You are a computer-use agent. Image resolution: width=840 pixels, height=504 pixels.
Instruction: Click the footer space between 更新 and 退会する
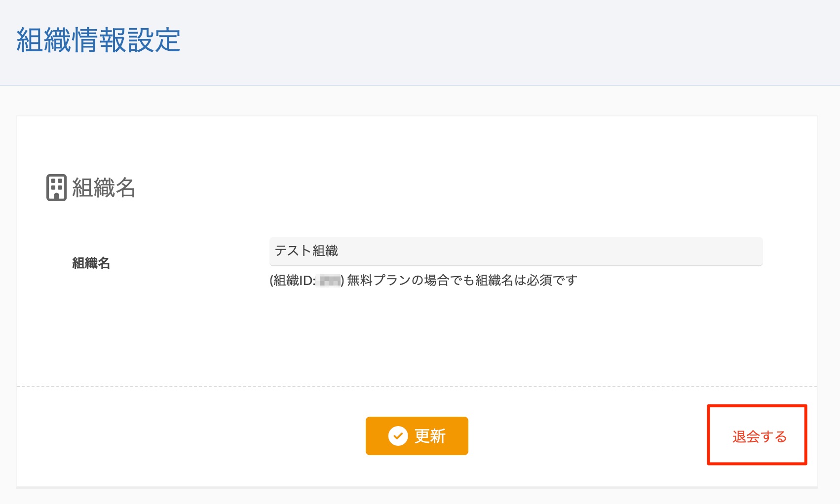587,436
